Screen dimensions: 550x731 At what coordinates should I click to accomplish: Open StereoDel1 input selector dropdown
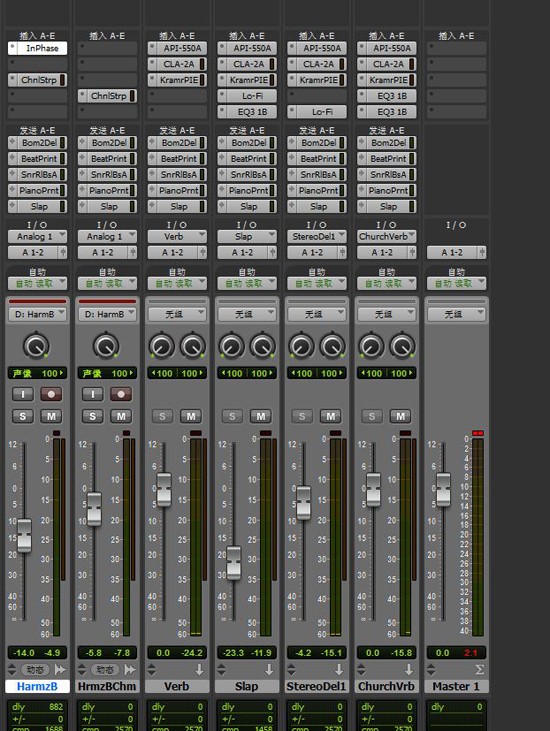317,236
